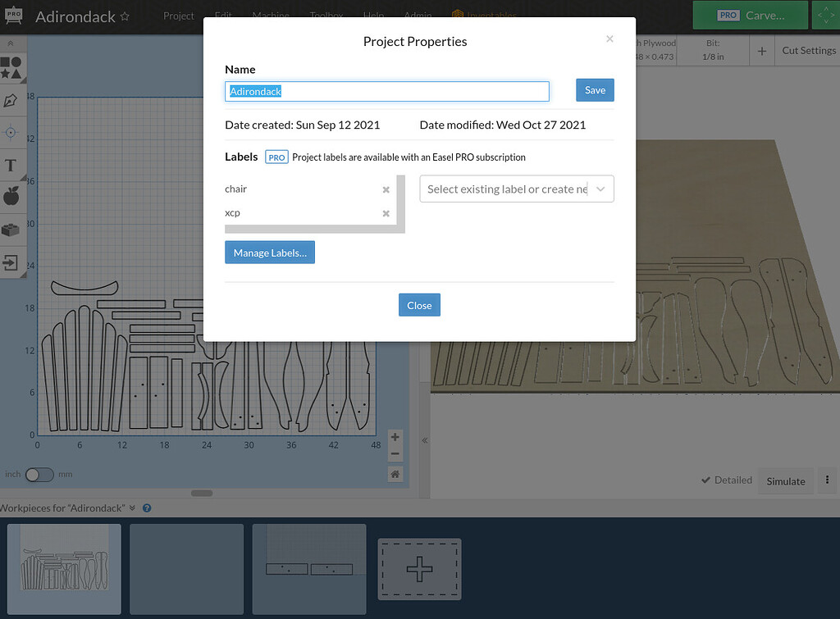Open the Import tool in the sidebar
Screen dimensions: 840x619
pyautogui.click(x=12, y=262)
